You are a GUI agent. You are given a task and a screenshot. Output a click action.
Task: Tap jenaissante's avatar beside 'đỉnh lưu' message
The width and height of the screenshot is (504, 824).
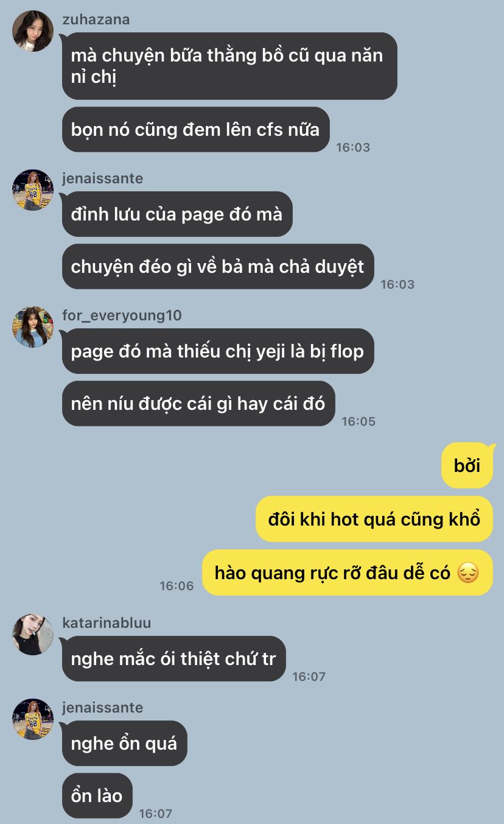(33, 190)
